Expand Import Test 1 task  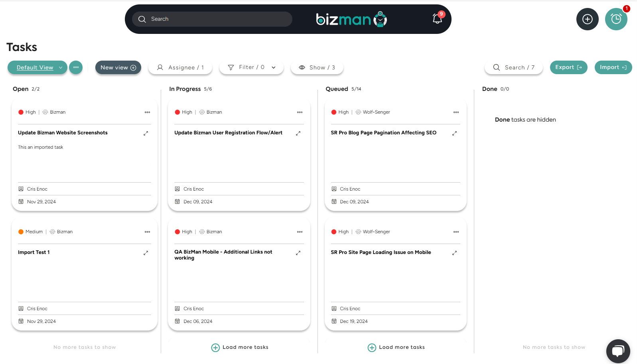pyautogui.click(x=146, y=253)
